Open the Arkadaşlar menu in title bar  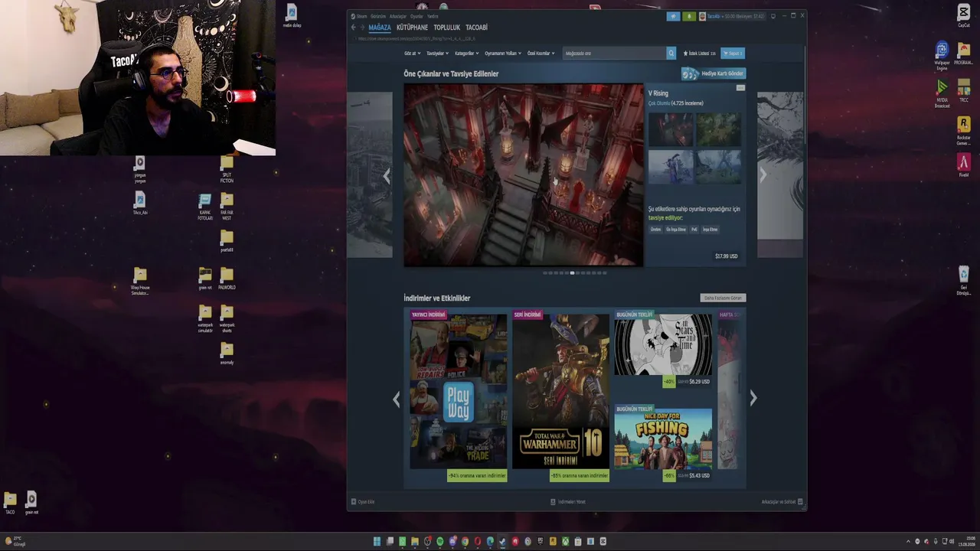coord(398,16)
